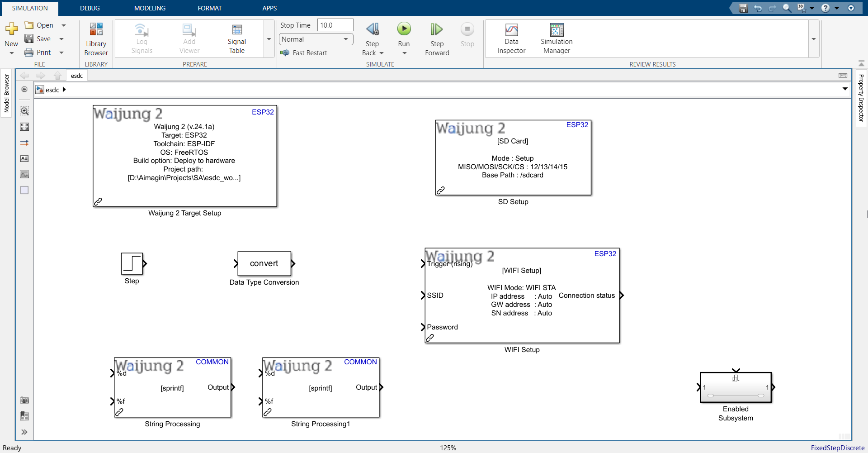
Task: Click the model data viewer icon
Action: [24, 416]
